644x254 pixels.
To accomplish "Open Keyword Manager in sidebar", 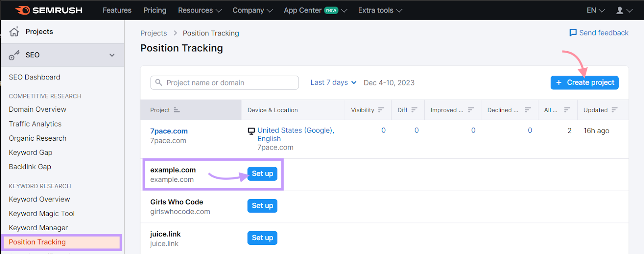I will tap(38, 228).
